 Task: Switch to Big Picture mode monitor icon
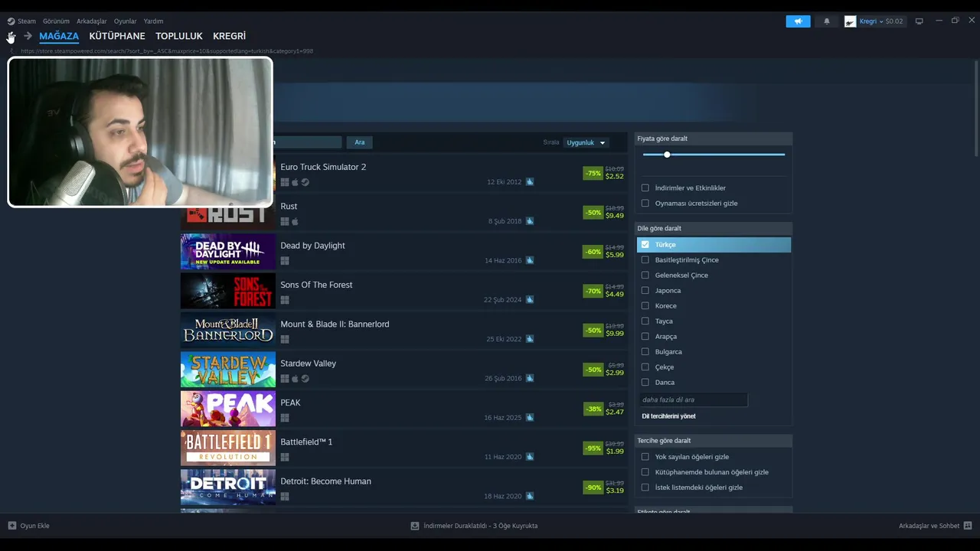(920, 21)
